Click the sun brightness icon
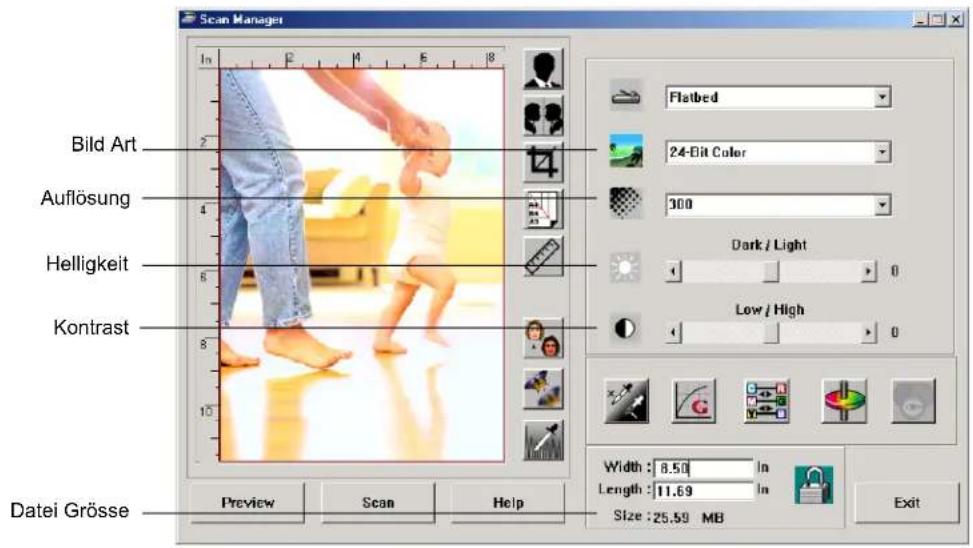 pyautogui.click(x=625, y=267)
